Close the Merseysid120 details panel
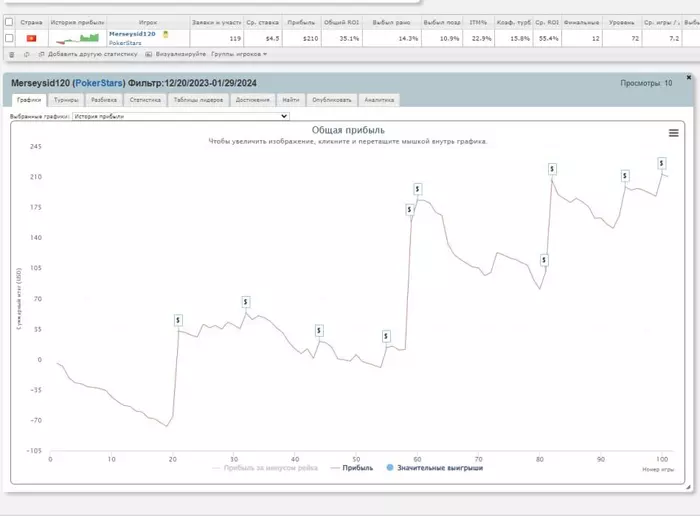This screenshot has width=700, height=516. click(689, 78)
